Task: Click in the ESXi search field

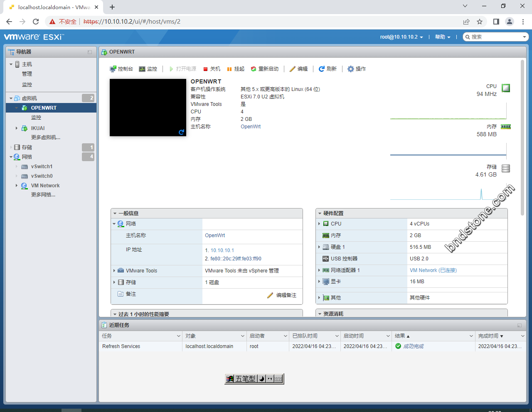Action: (x=496, y=37)
